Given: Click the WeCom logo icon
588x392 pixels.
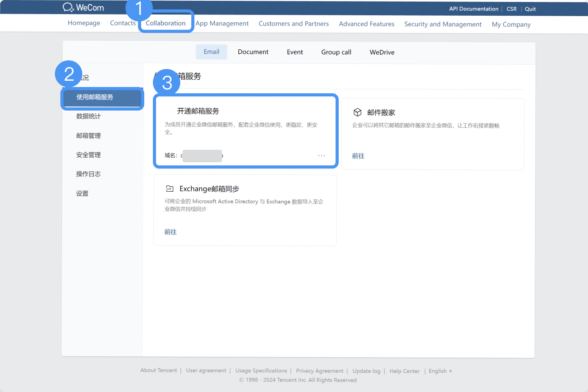Looking at the screenshot, I should tap(68, 7).
